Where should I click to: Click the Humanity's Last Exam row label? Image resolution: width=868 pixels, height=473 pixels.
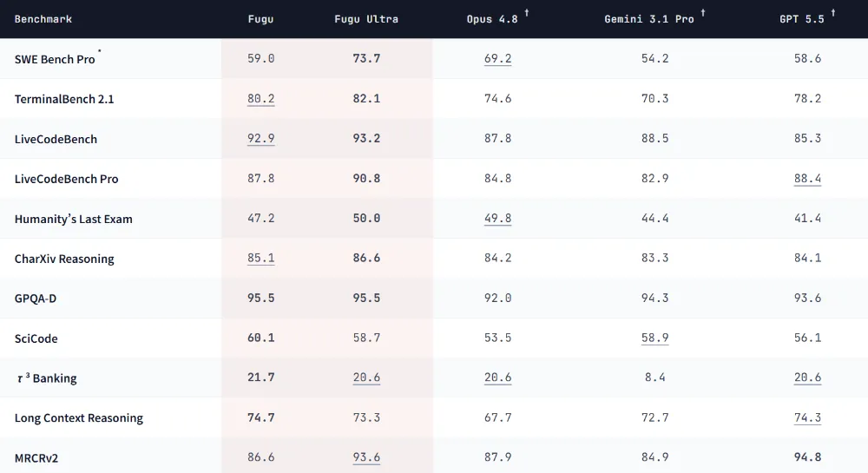[x=74, y=219]
